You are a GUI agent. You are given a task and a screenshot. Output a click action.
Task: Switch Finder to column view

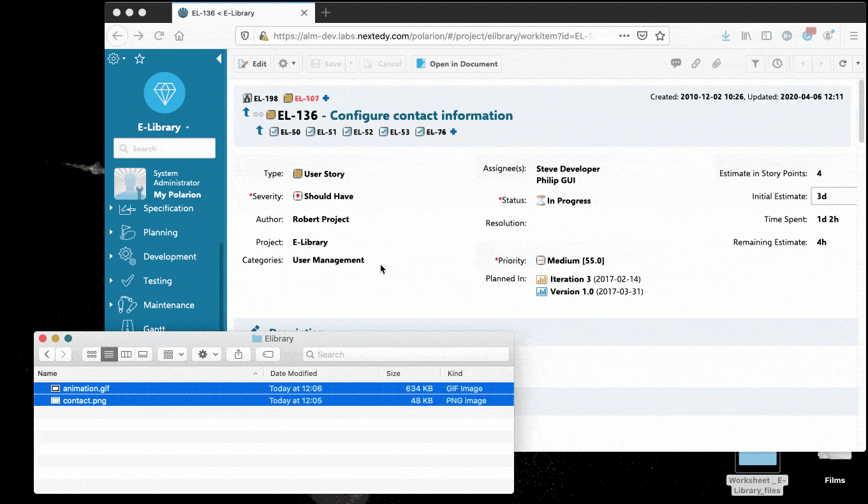click(x=126, y=354)
